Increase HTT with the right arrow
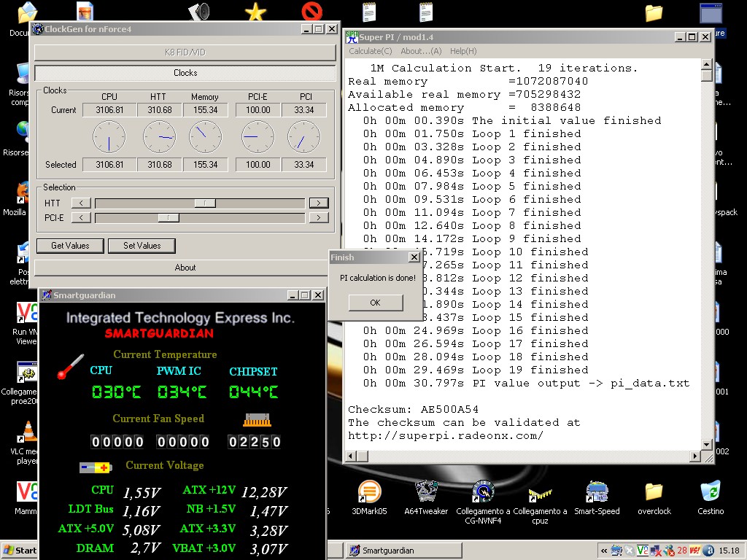Screen dimensions: 747x560 click(319, 203)
